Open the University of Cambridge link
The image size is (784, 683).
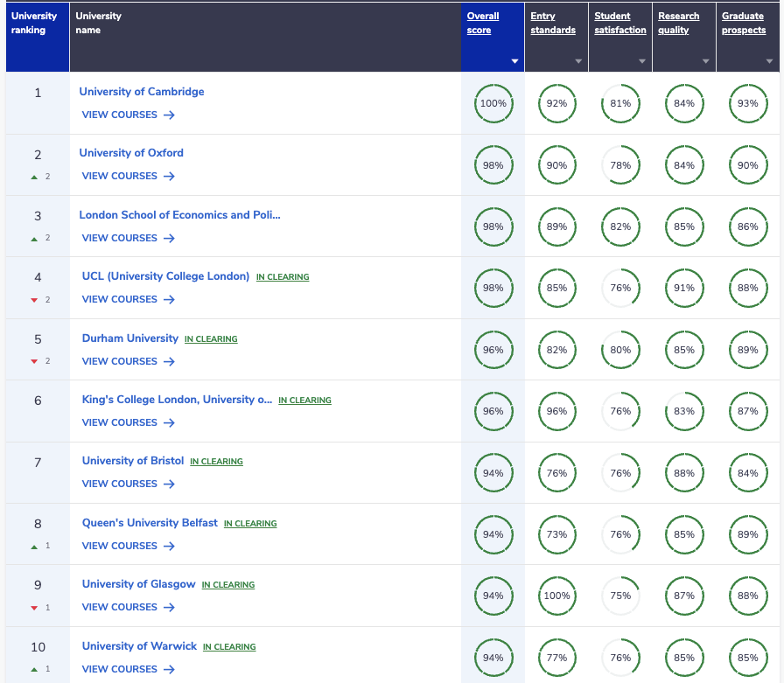(x=142, y=92)
